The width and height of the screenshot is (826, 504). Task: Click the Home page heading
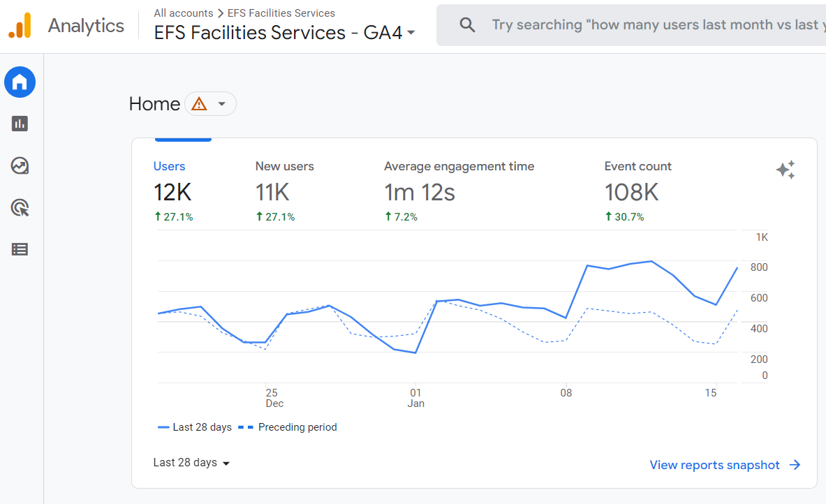(x=154, y=104)
